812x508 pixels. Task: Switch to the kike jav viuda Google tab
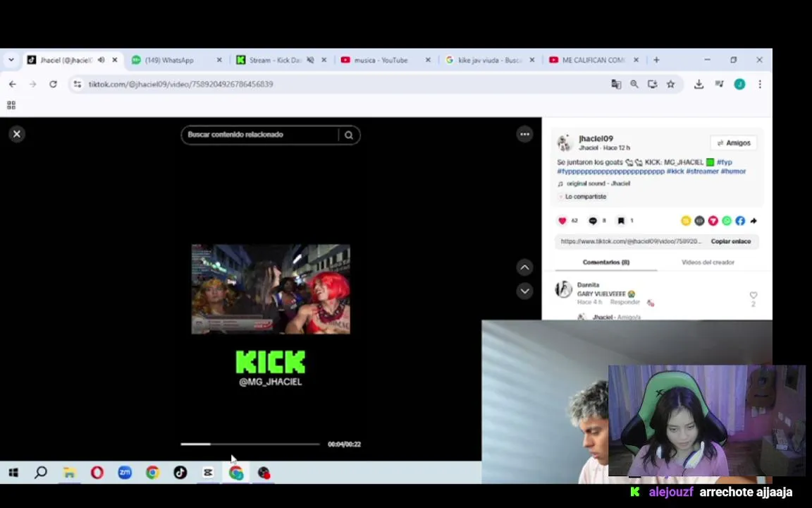490,60
